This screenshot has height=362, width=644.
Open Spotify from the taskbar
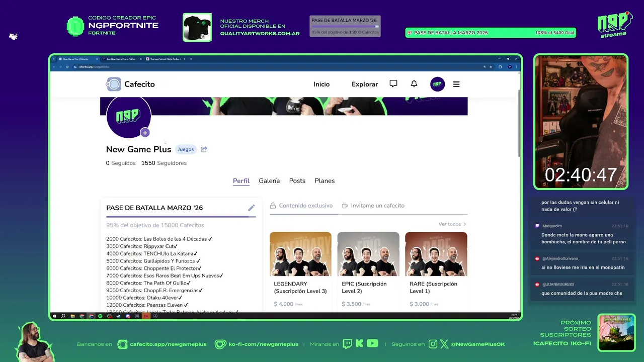100,316
